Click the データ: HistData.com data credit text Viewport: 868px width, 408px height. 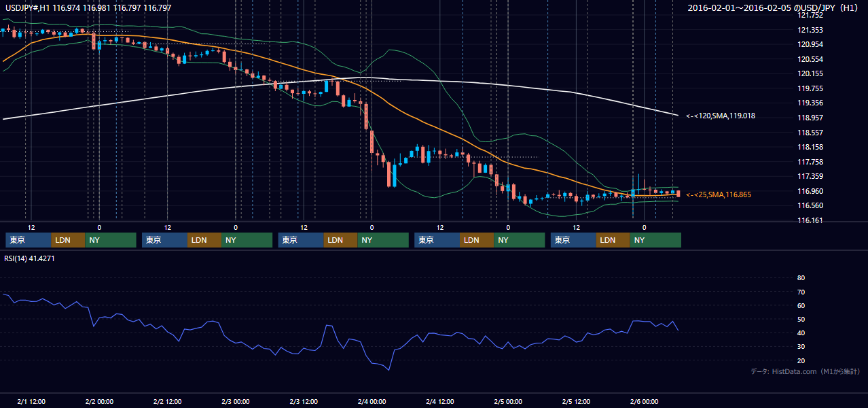[806, 371]
